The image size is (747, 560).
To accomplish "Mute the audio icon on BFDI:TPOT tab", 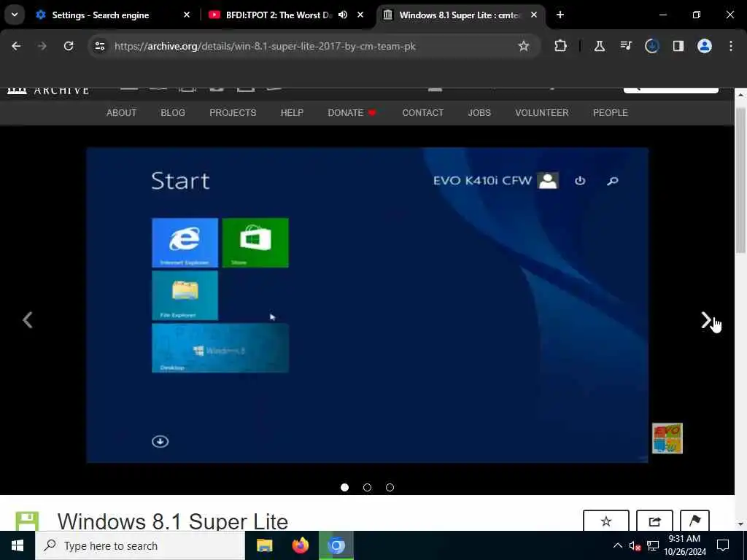I will [343, 15].
